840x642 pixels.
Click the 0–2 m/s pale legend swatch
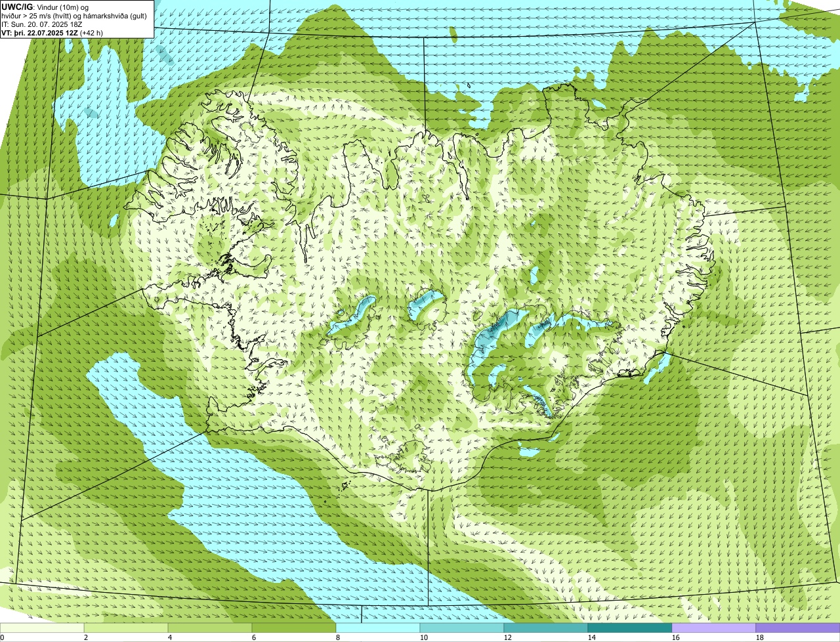[42, 628]
